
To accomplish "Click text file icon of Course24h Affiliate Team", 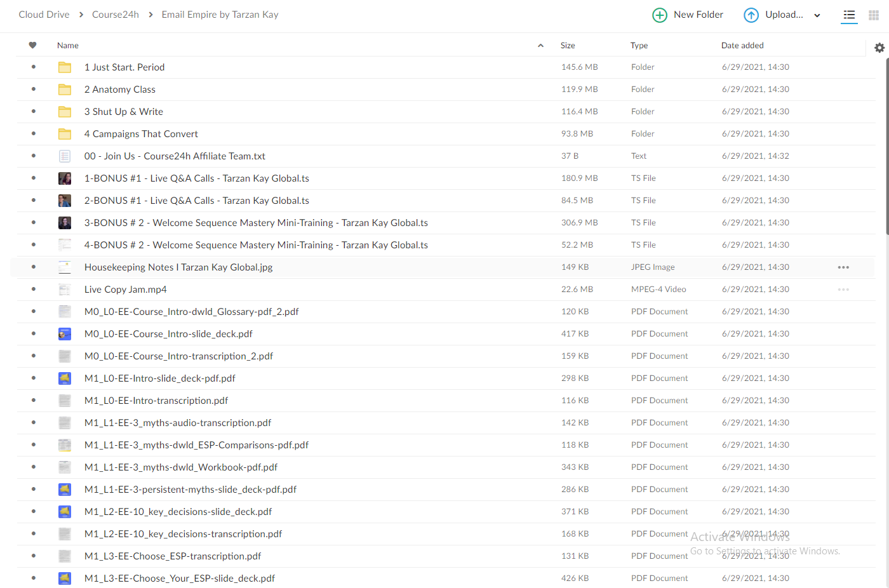I will point(65,156).
